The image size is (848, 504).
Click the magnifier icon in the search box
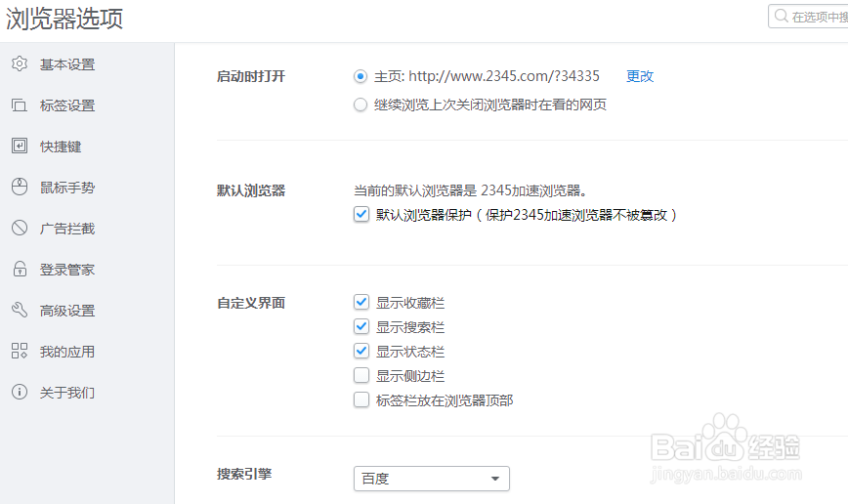pos(781,16)
